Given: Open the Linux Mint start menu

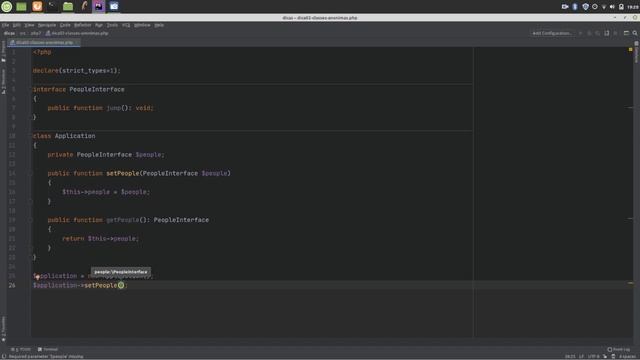Looking at the screenshot, I should click(7, 6).
